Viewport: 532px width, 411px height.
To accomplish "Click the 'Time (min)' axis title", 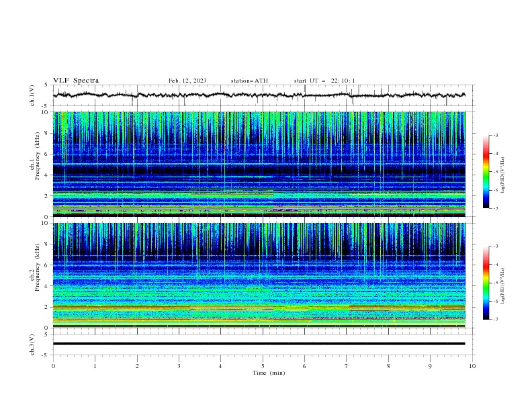I will click(x=269, y=373).
